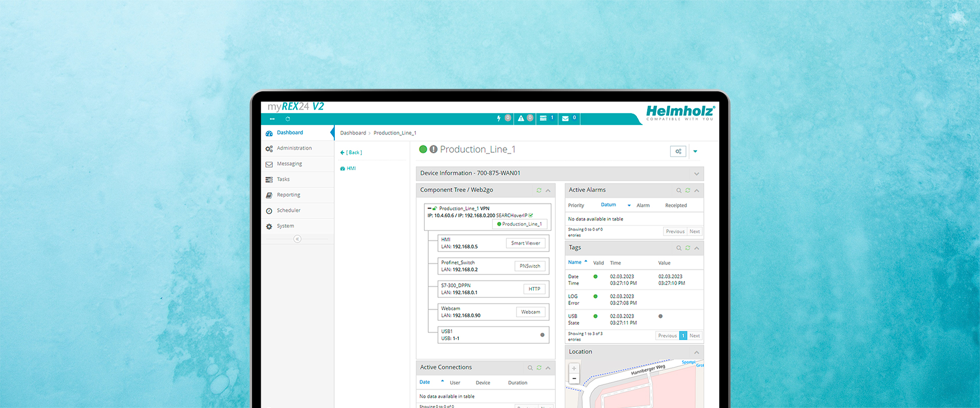
Task: Open the Webcam button
Action: click(531, 312)
